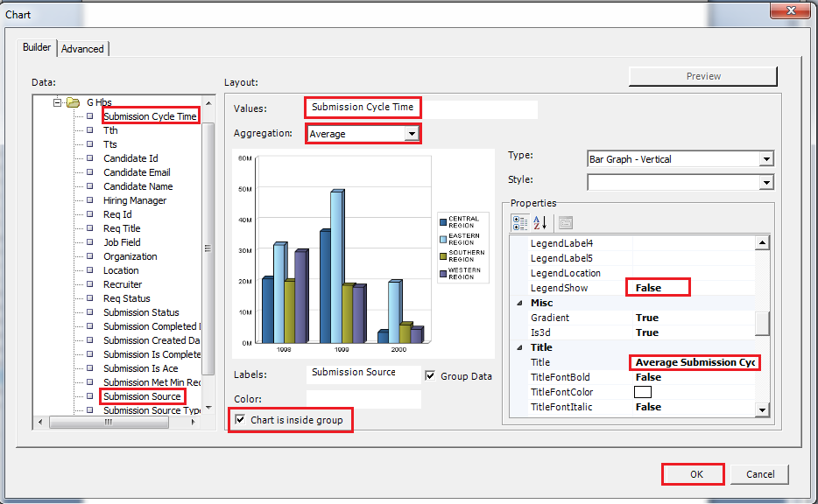Click the TitleFontColor swatch

[642, 392]
